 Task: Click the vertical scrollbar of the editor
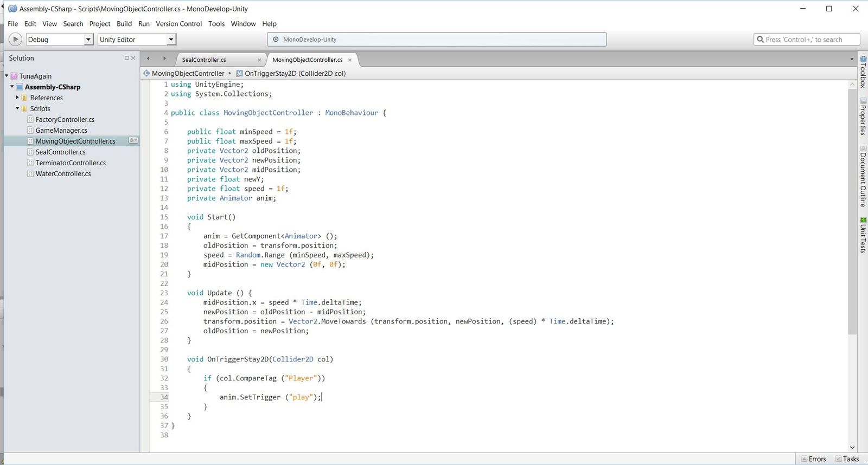(x=852, y=211)
